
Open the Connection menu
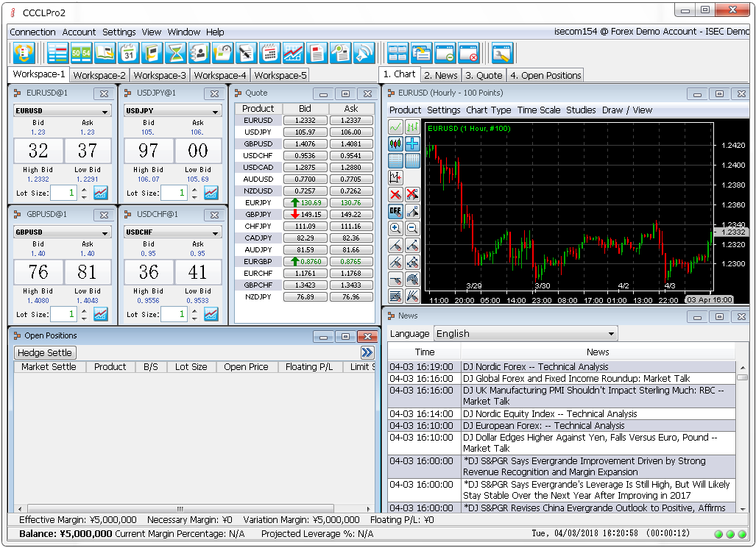point(33,32)
